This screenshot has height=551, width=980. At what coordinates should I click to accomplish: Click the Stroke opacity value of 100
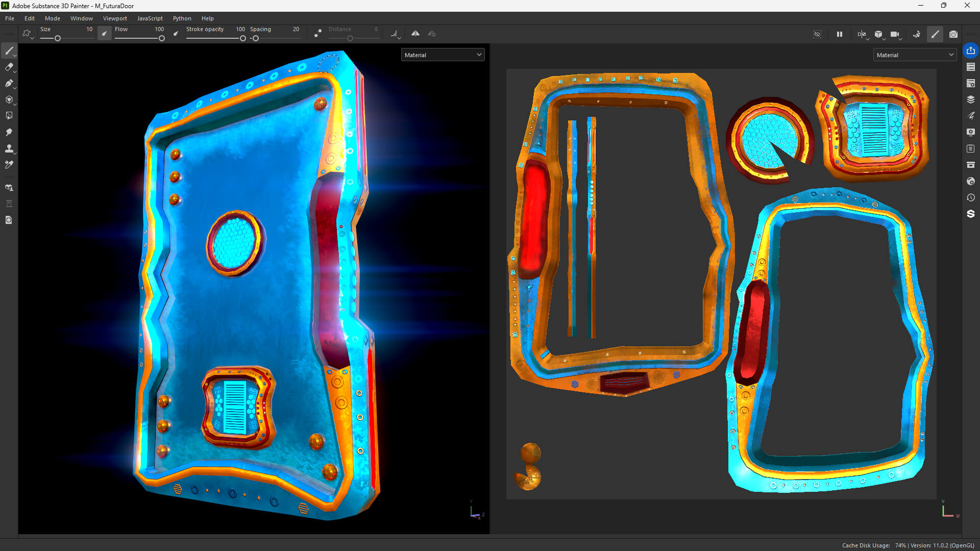click(x=240, y=29)
